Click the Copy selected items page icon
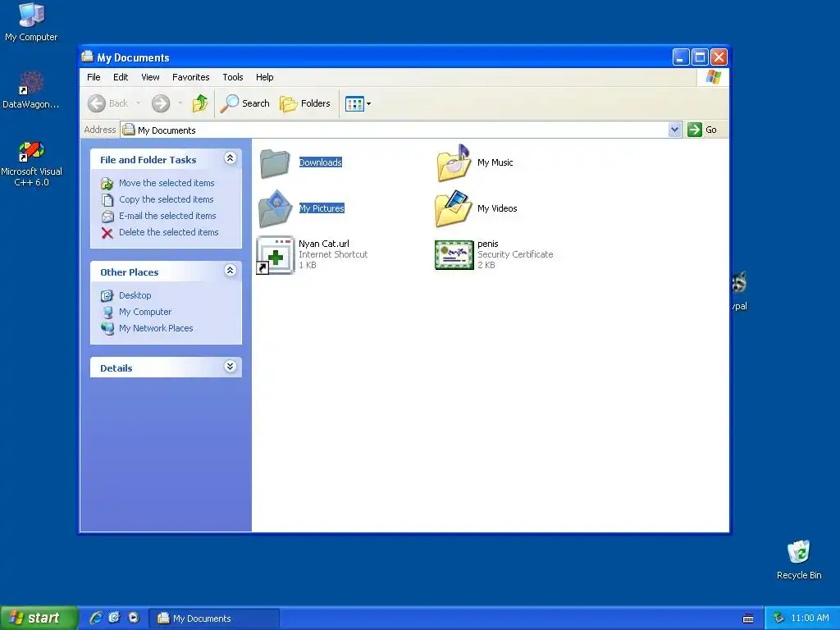This screenshot has height=630, width=840. 107,200
